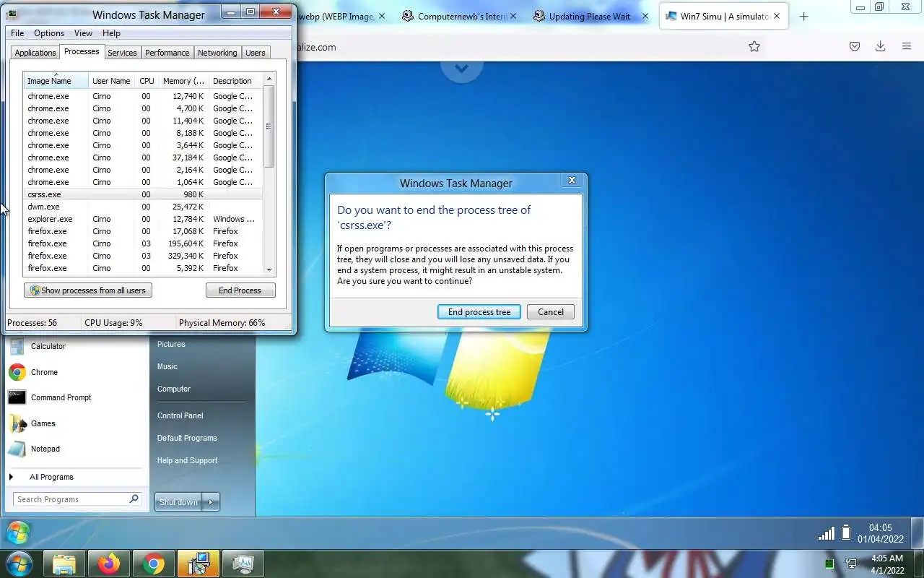The image size is (924, 578).
Task: Switch to the Services tab
Action: click(122, 53)
